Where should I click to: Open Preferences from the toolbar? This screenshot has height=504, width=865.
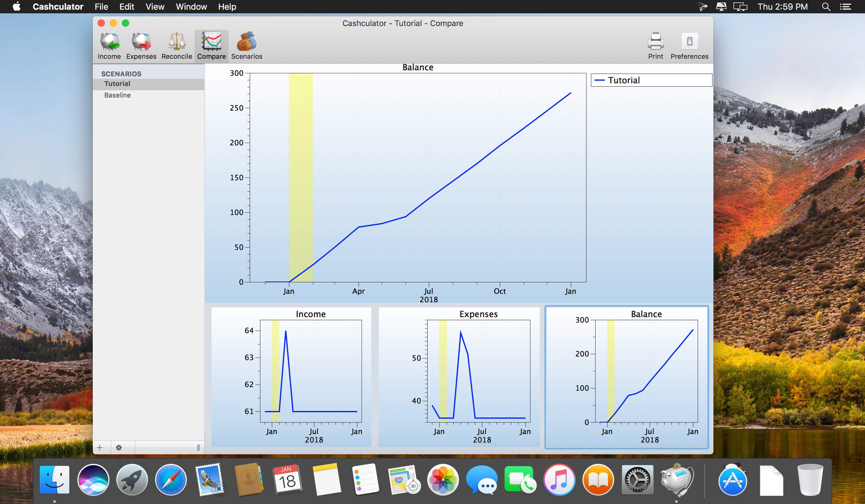[x=689, y=46]
